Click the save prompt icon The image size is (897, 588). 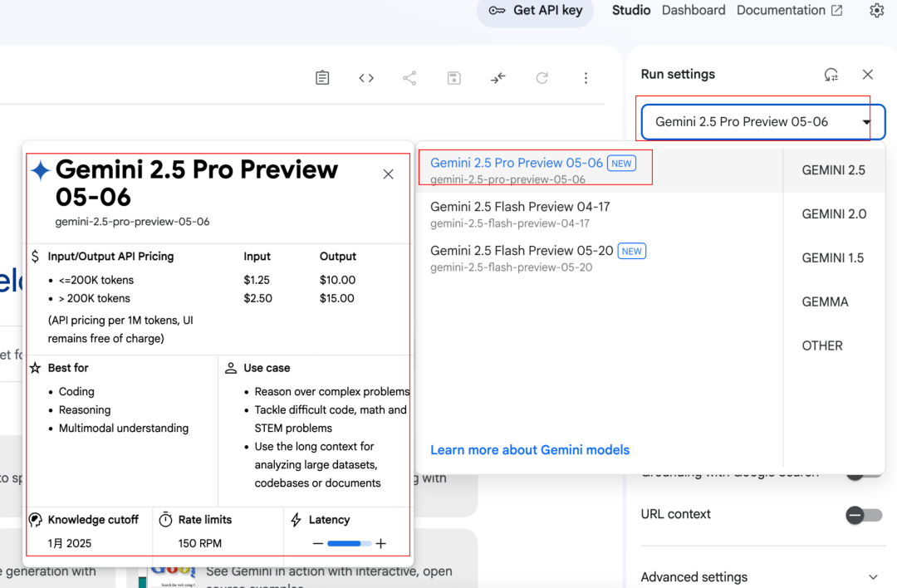(453, 78)
